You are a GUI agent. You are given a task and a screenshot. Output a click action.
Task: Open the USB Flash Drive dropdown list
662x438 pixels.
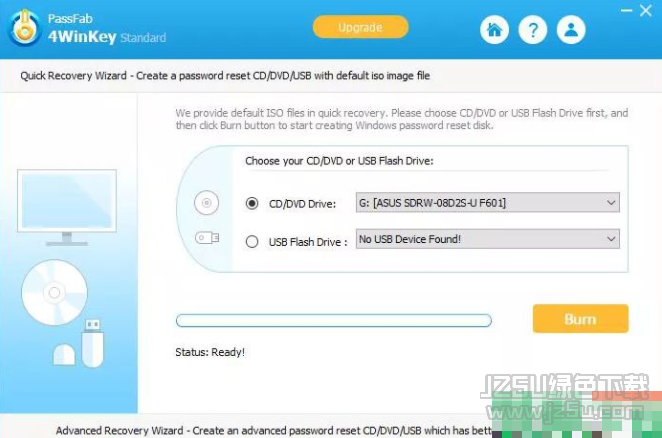coord(488,239)
